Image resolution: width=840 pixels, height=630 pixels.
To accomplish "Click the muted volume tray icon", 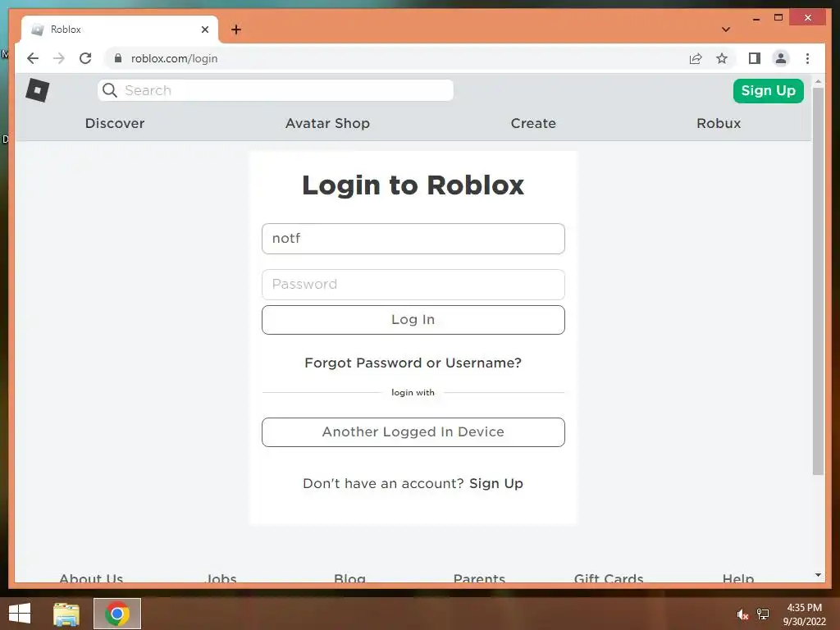I will 742,614.
